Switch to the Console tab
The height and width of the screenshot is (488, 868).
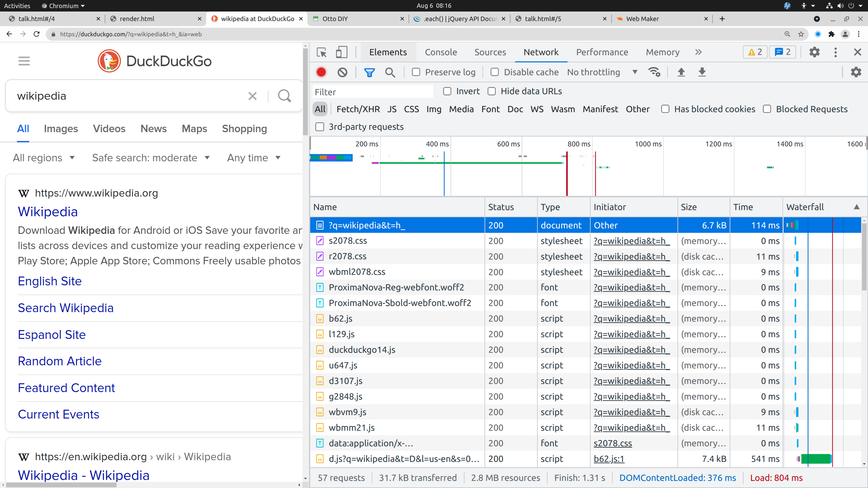(x=441, y=52)
